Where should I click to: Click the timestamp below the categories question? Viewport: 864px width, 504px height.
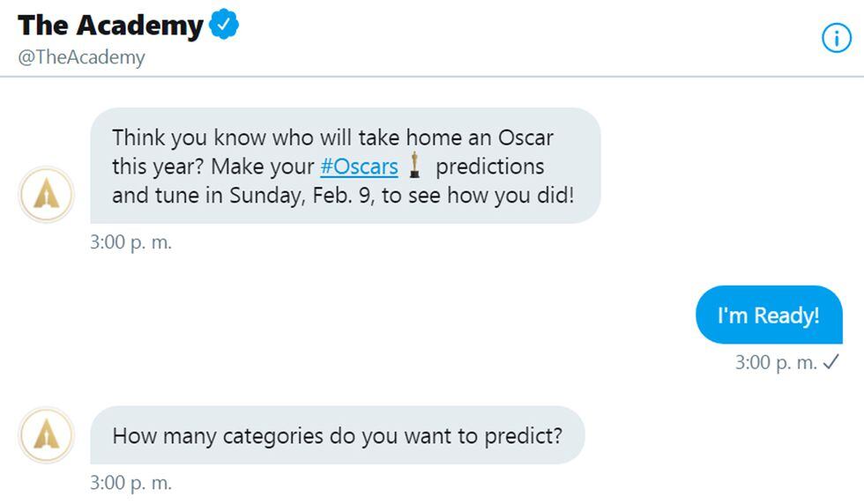[130, 483]
